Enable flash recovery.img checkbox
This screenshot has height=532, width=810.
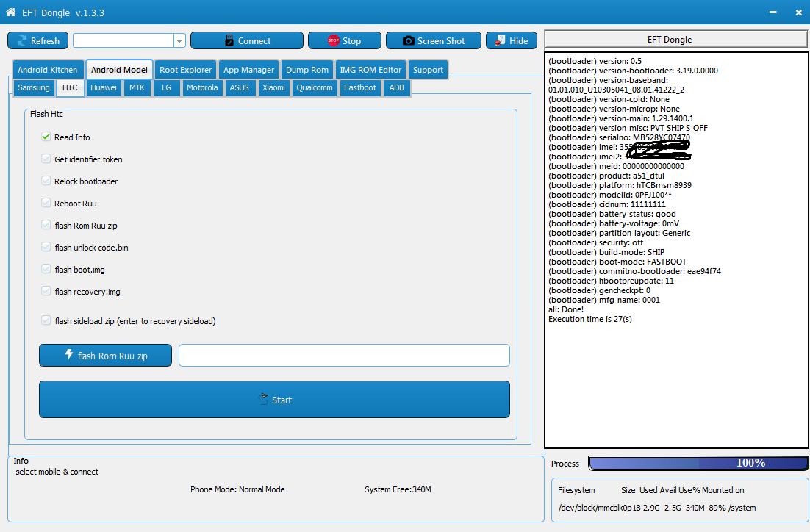46,291
